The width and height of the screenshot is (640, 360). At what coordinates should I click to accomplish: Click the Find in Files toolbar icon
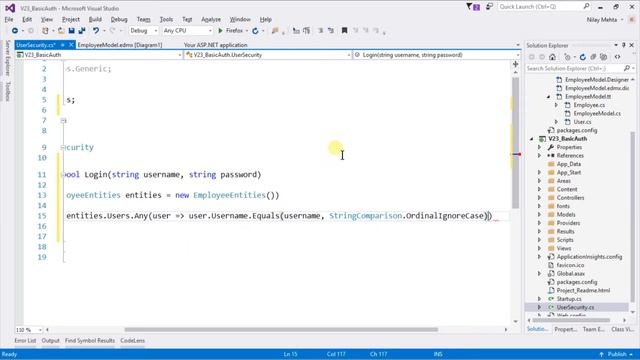(275, 31)
